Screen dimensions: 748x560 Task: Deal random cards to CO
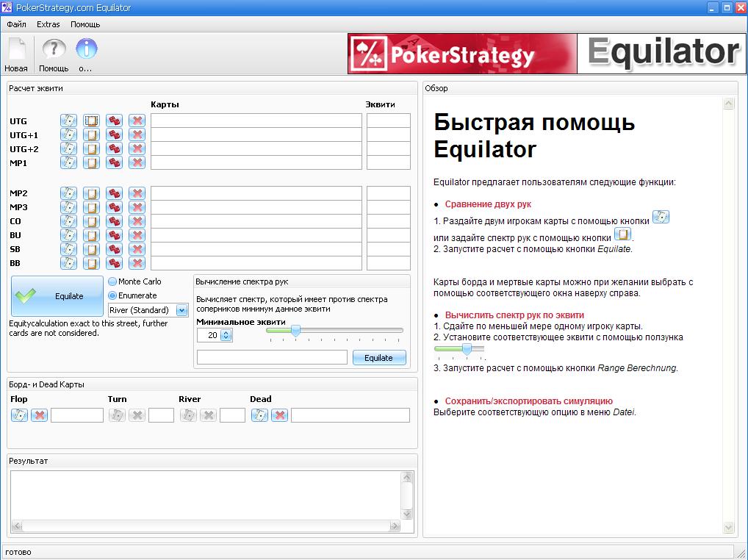114,221
